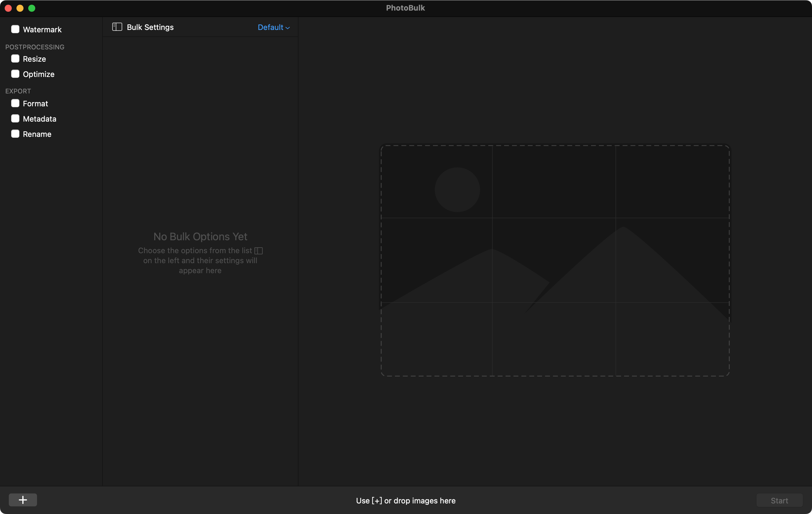Open the Default preset dropdown
This screenshot has width=812, height=514.
pyautogui.click(x=273, y=27)
